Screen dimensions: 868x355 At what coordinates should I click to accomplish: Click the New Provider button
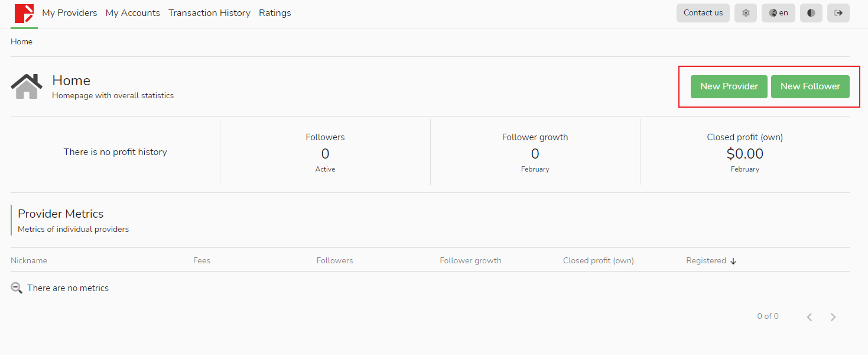pos(729,86)
